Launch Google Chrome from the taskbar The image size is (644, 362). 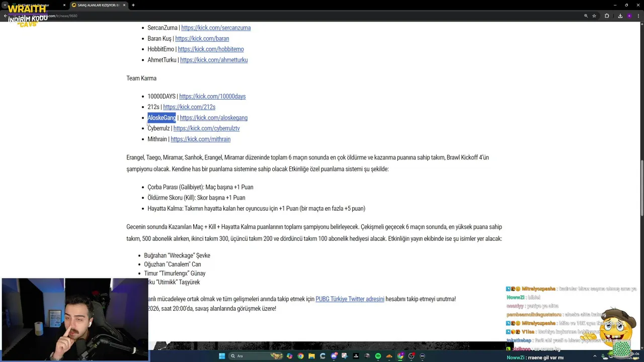coord(300,356)
